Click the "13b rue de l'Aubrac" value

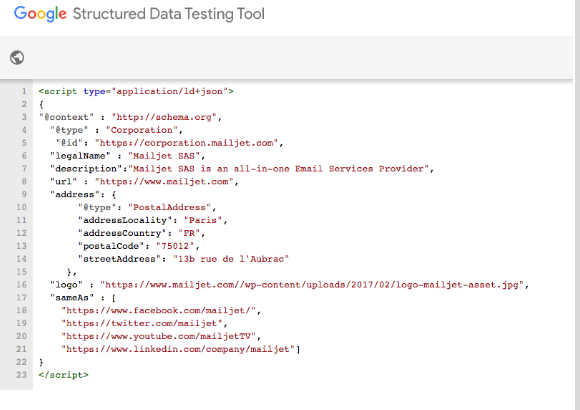[x=231, y=259]
